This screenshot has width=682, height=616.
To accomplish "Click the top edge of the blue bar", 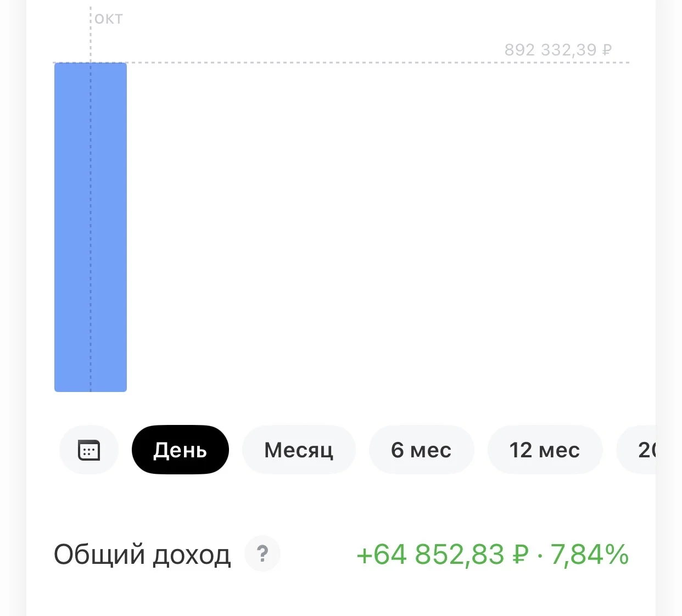I will tap(91, 64).
